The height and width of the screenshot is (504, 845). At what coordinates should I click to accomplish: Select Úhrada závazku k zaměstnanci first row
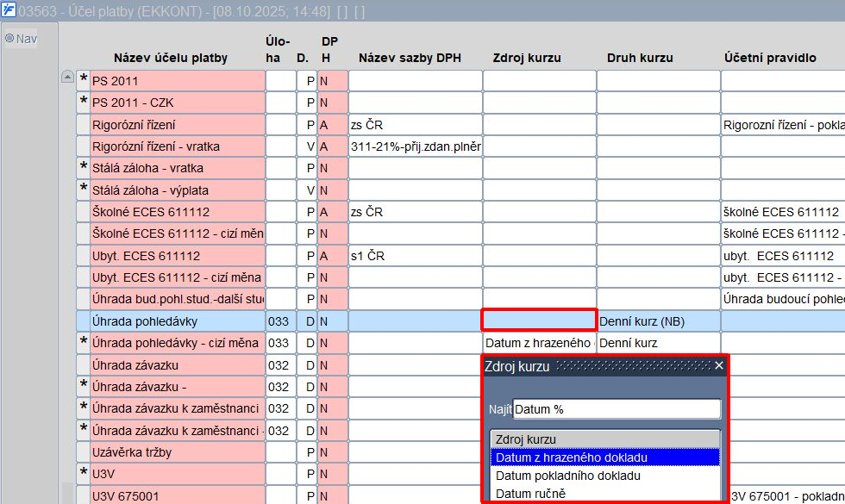178,408
